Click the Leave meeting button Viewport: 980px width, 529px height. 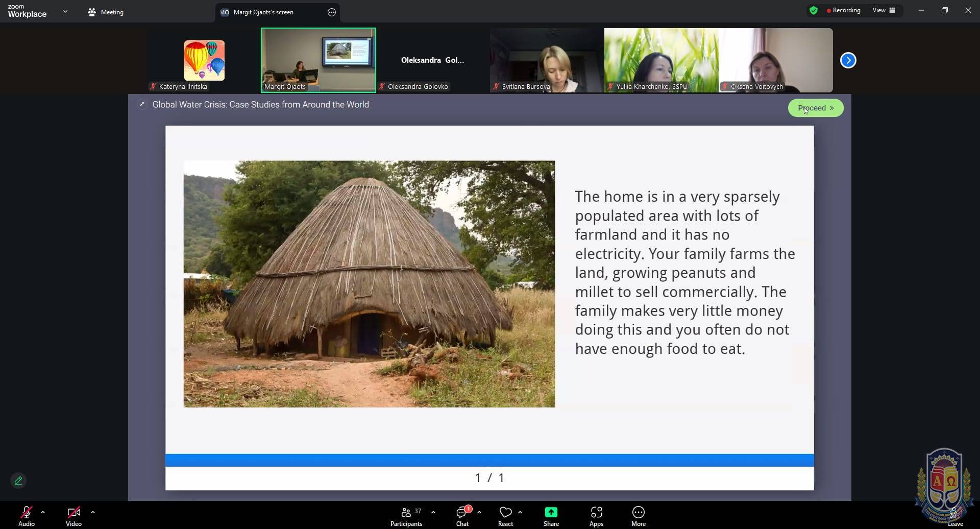pyautogui.click(x=955, y=517)
